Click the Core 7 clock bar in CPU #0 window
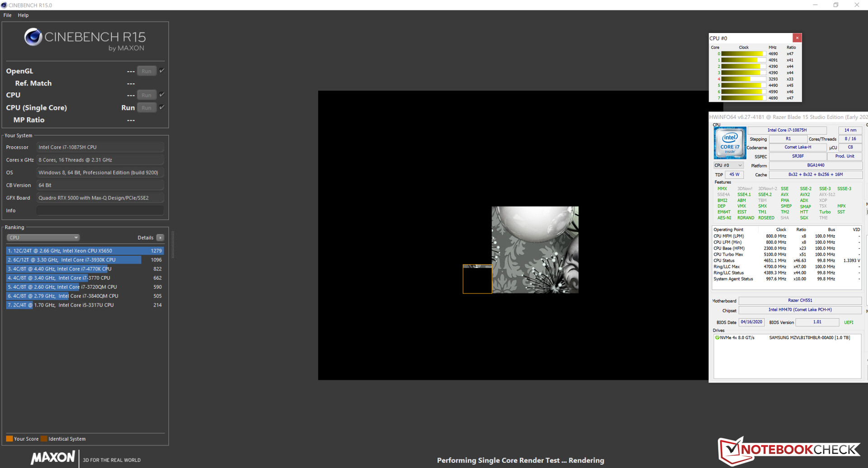868x468 pixels. tap(744, 98)
